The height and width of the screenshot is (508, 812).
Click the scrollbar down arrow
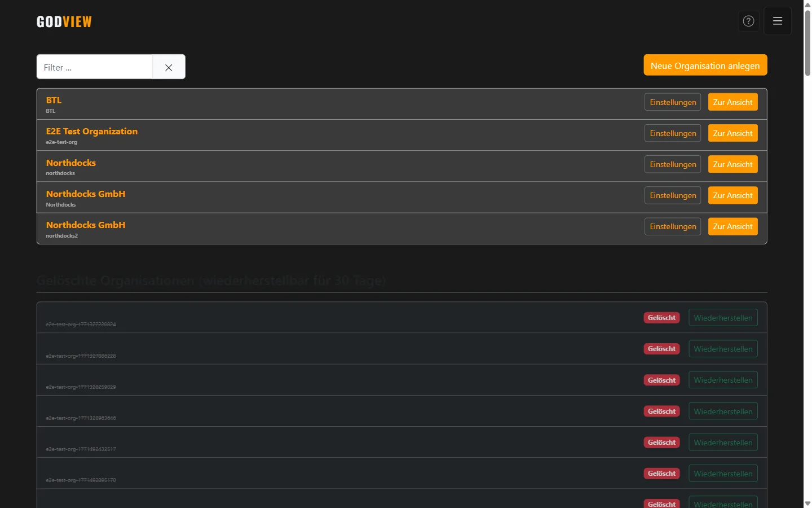click(807, 503)
